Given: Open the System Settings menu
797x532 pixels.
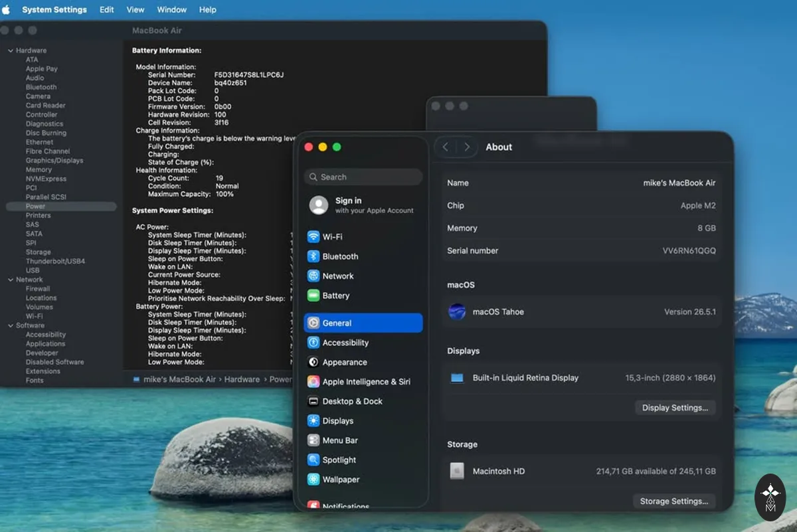Looking at the screenshot, I should [54, 9].
